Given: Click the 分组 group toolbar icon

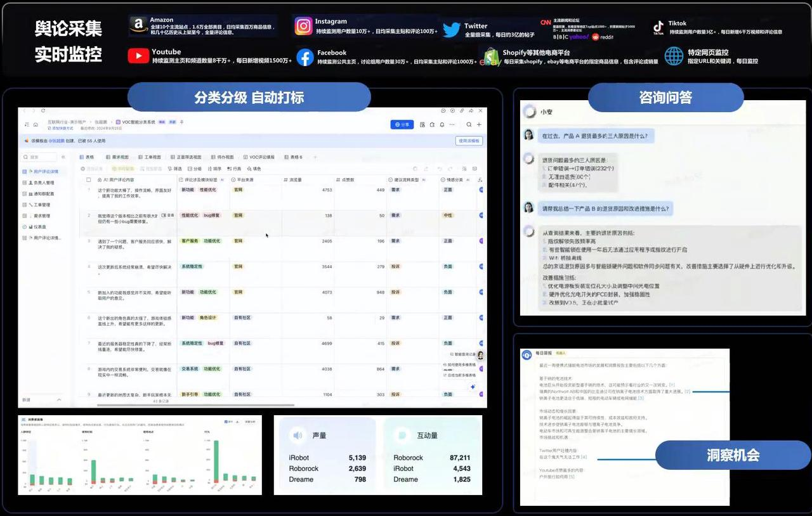Looking at the screenshot, I should 194,169.
